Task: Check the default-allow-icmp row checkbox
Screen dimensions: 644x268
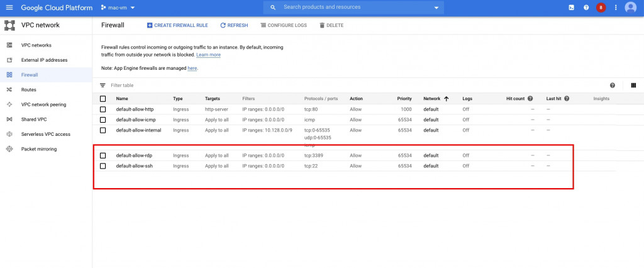Action: click(x=103, y=120)
